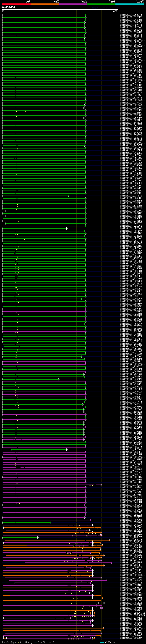Screen dimensions: 146x644
Task: Select subject label UniRef100_C3XVM9
Action: [x=131, y=32]
